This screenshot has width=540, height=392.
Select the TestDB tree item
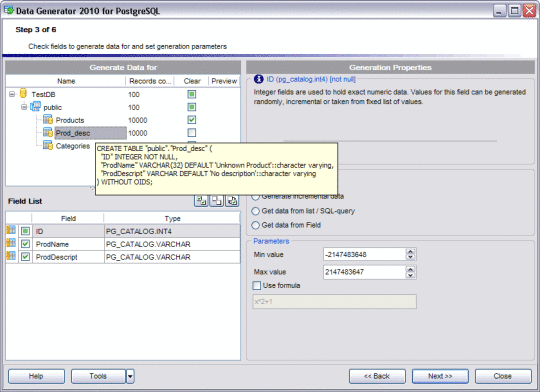coord(43,94)
